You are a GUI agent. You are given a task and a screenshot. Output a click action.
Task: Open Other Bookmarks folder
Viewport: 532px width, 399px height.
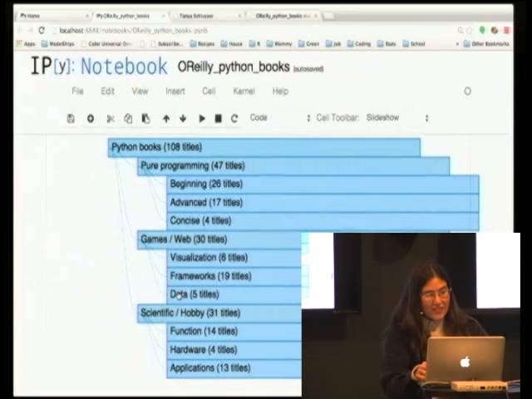click(x=486, y=44)
